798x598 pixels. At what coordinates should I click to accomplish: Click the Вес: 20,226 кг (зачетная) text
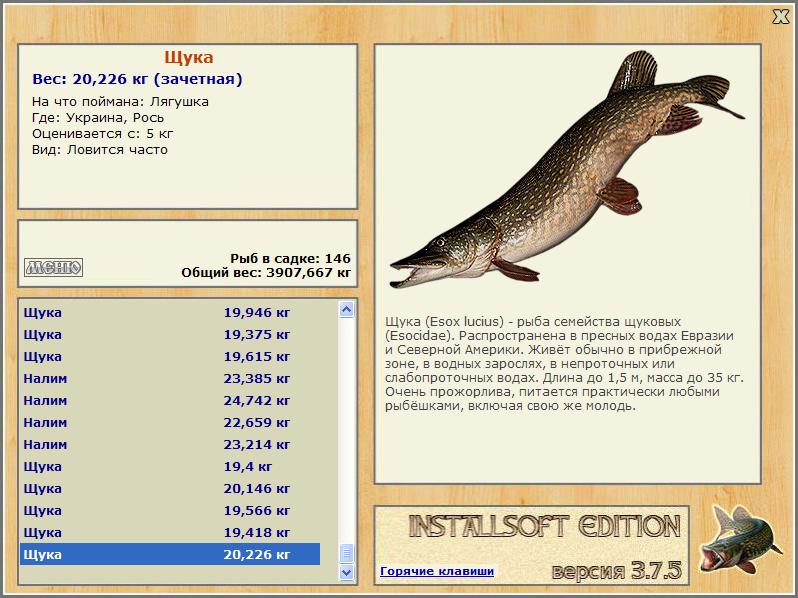click(137, 79)
